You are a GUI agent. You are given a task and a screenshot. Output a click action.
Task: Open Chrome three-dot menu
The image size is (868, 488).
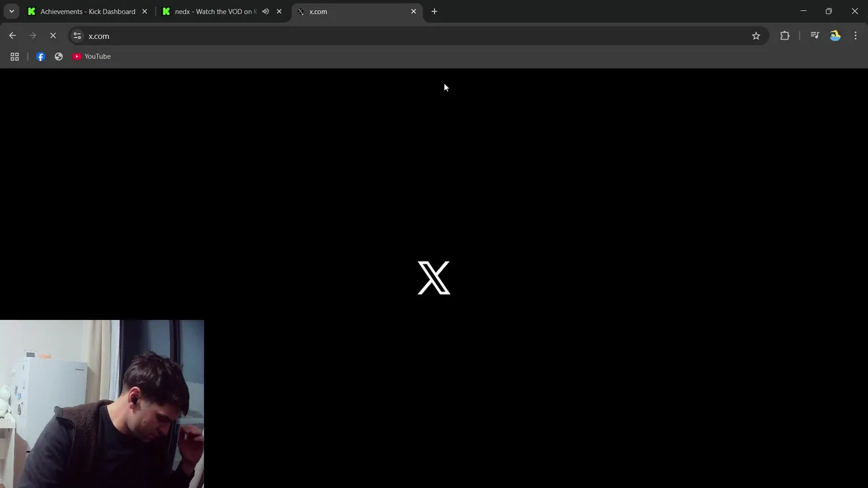tap(855, 36)
